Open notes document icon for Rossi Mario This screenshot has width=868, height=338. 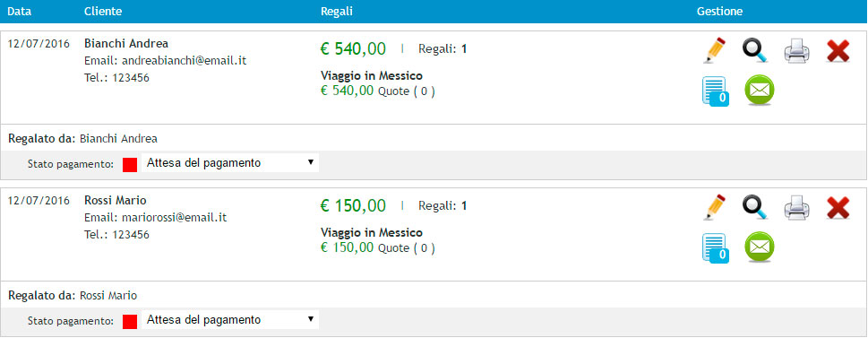click(715, 248)
